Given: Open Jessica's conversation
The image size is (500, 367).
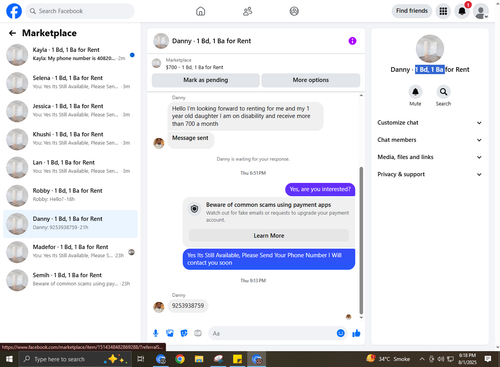Looking at the screenshot, I should (70, 111).
